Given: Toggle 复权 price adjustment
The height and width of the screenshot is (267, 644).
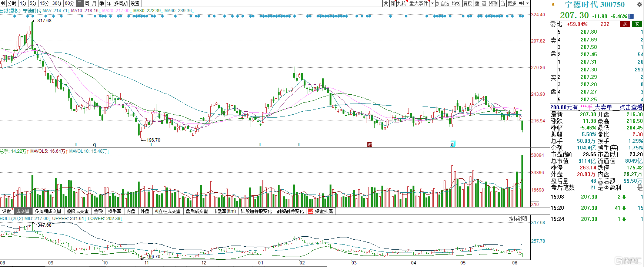Looking at the screenshot, I should 468,3.
